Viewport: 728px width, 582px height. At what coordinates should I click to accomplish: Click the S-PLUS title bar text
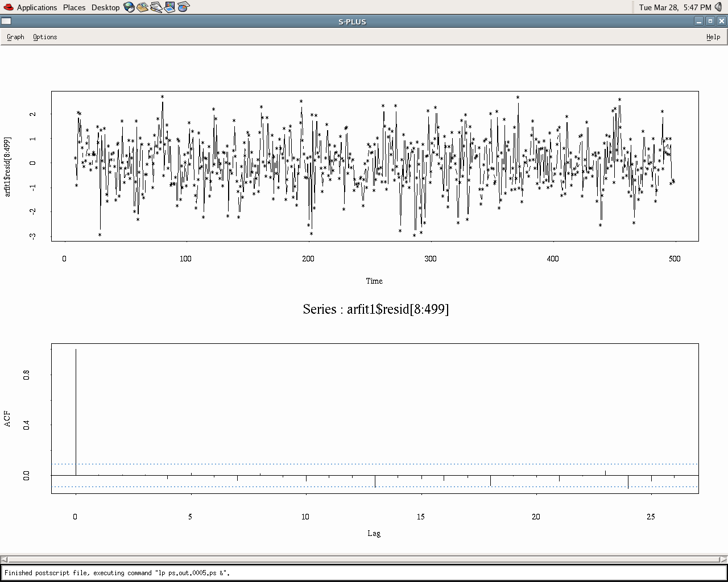[x=352, y=22]
